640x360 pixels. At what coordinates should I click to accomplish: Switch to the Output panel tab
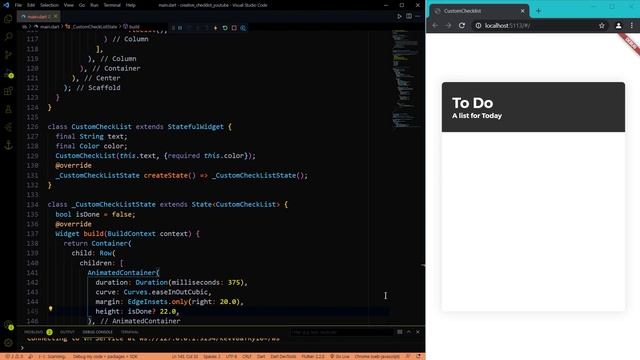click(67, 332)
